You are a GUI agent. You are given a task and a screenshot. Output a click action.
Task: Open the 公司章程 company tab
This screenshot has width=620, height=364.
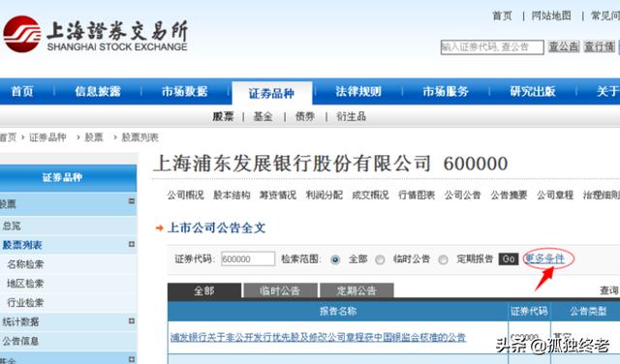[x=555, y=195]
